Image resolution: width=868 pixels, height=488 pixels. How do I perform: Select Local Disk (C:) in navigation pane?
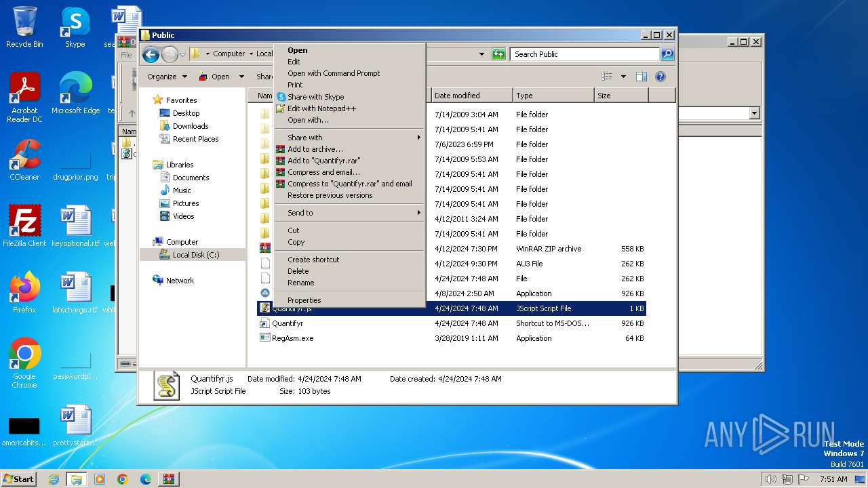[x=195, y=255]
